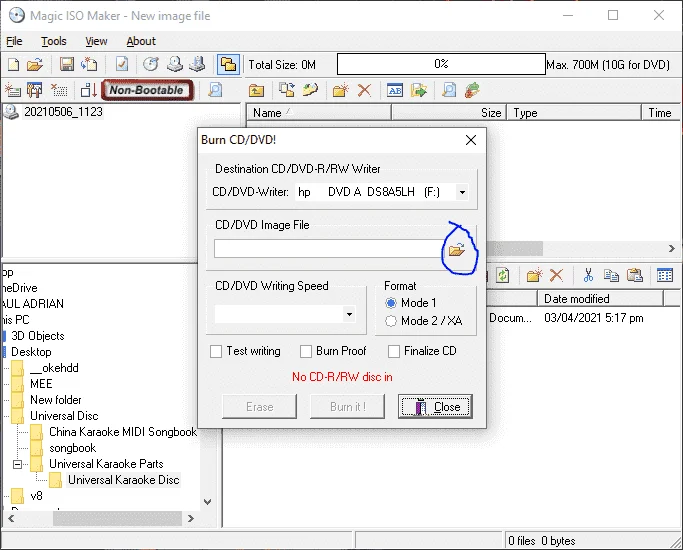Click the virtual drive mount icon

197,64
